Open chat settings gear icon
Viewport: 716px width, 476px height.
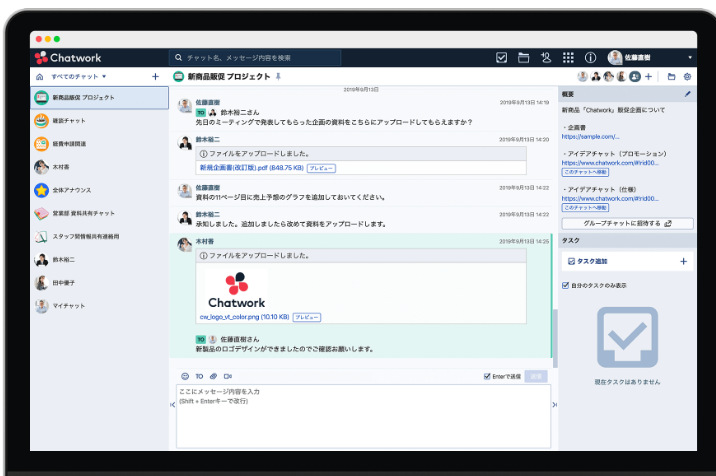click(x=687, y=77)
